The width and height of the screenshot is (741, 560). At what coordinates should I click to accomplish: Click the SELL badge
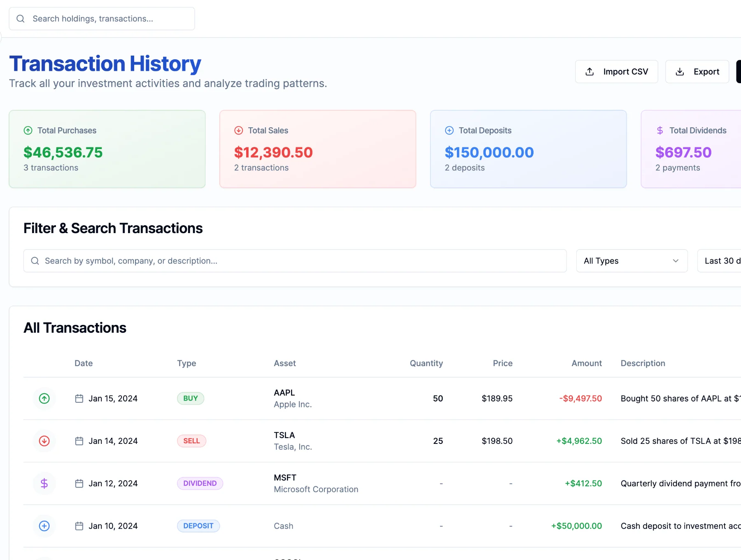[191, 441]
